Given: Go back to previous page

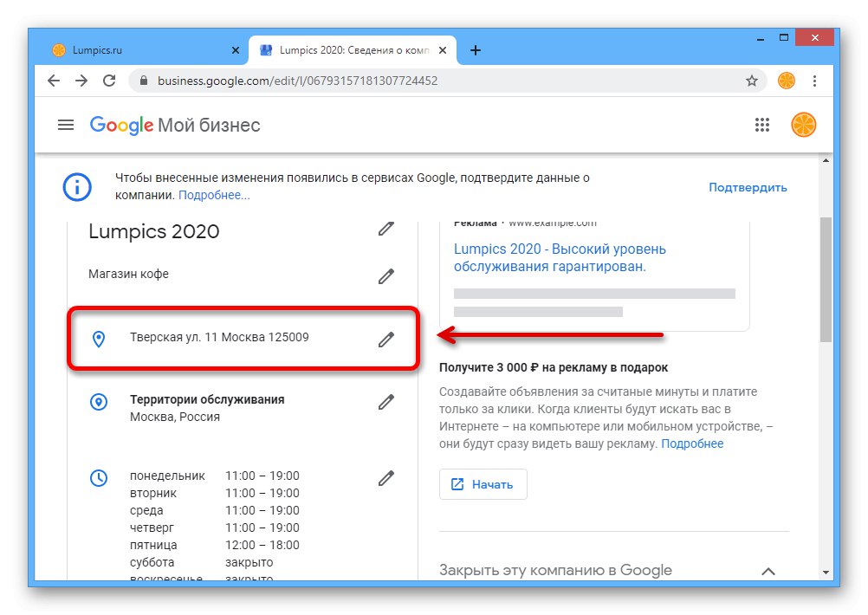Looking at the screenshot, I should pos(54,81).
